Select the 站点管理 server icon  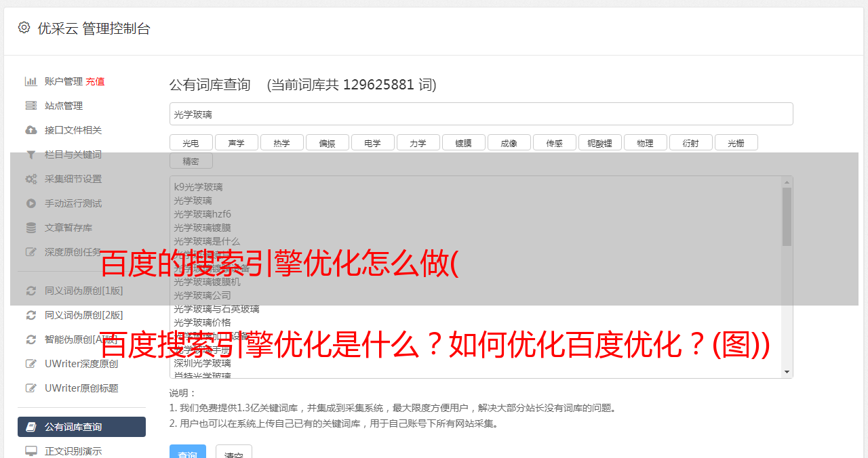(31, 106)
